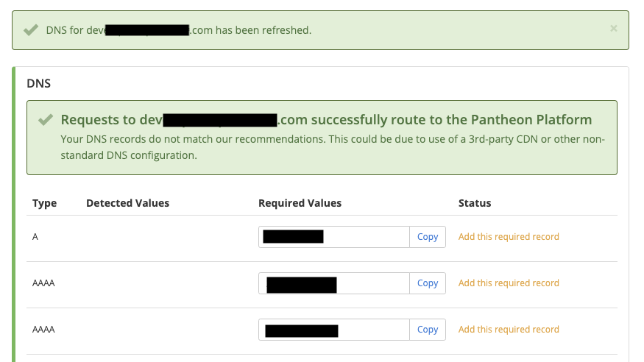
Task: Click the Status column header
Action: (x=475, y=203)
